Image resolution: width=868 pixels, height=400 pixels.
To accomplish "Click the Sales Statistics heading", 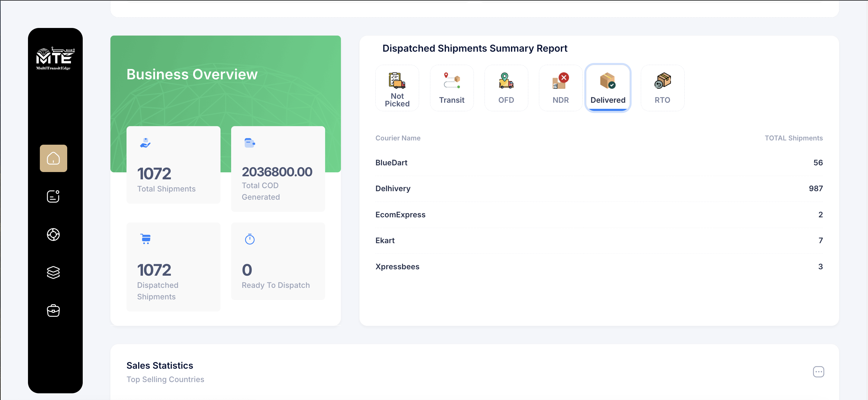I will (160, 366).
